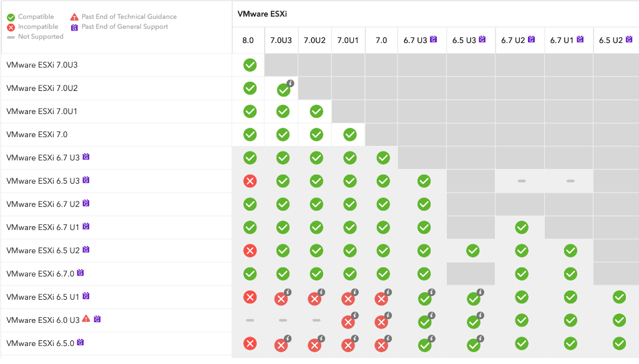Select the VMware ESXi 7.0U2 row label
Viewport: 639px width, 364px height.
[x=42, y=88]
